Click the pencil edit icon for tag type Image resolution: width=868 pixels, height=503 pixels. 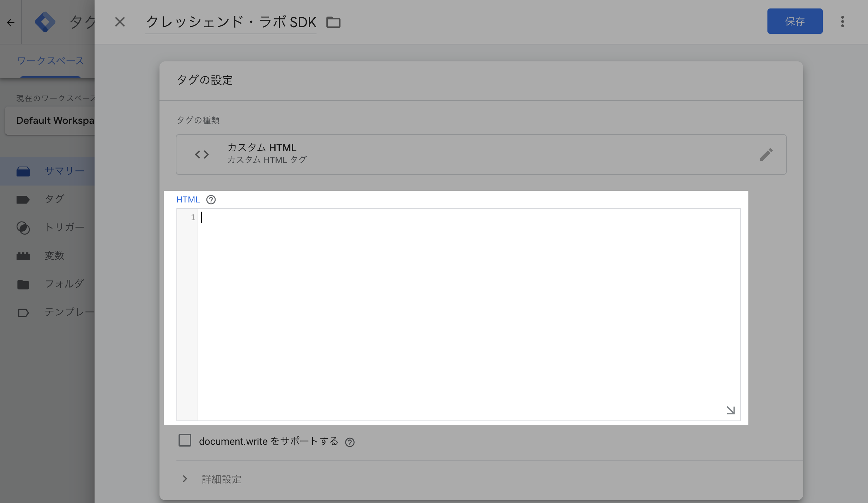(x=766, y=154)
